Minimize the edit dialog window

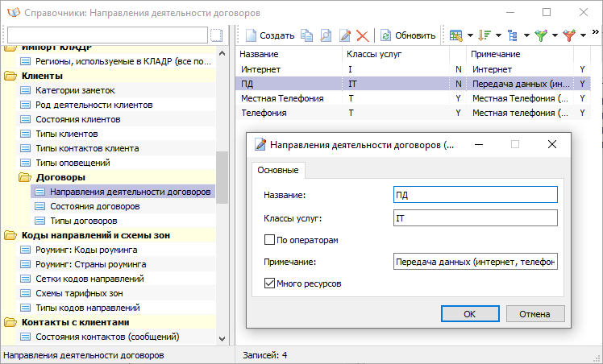tap(479, 144)
